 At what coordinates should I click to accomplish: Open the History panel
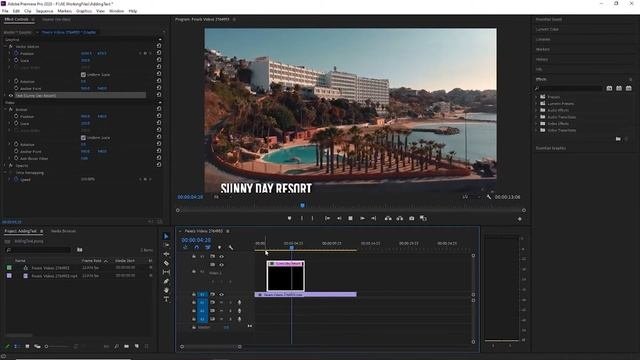[x=542, y=59]
